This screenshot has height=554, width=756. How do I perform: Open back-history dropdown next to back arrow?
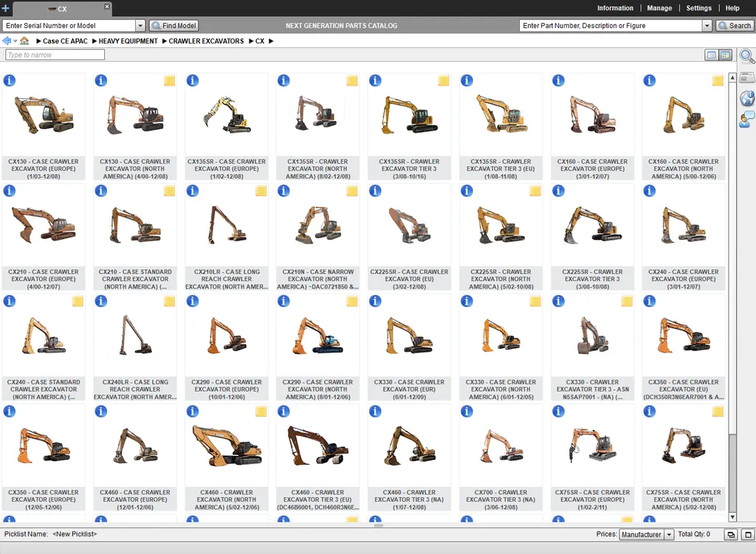pos(16,41)
